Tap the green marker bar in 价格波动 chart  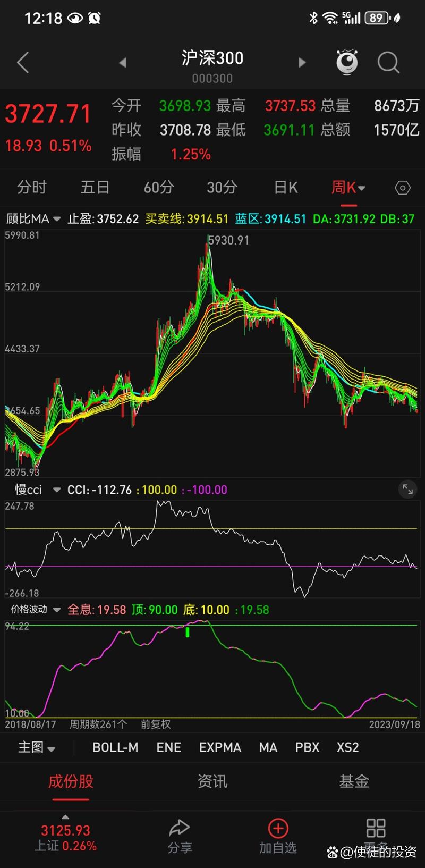188,632
